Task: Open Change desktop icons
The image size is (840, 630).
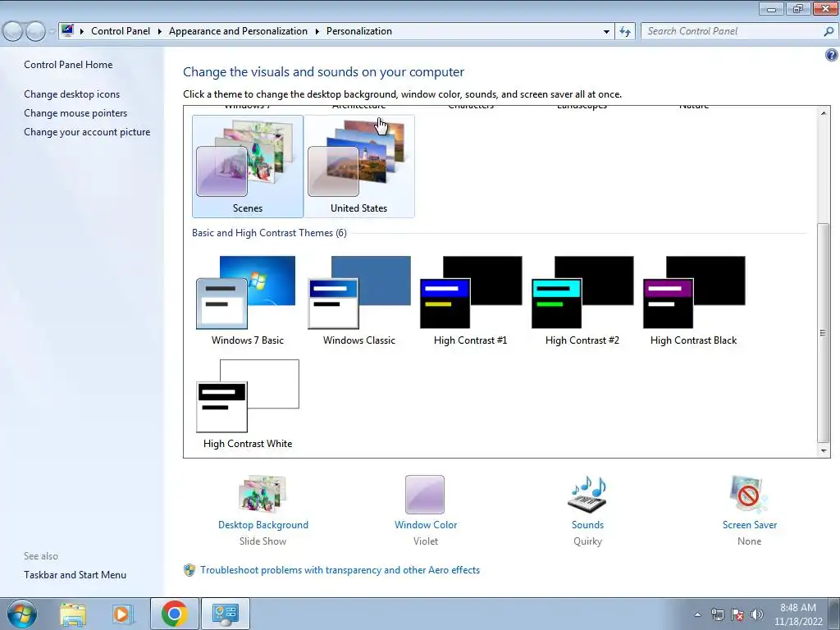Action: click(72, 94)
